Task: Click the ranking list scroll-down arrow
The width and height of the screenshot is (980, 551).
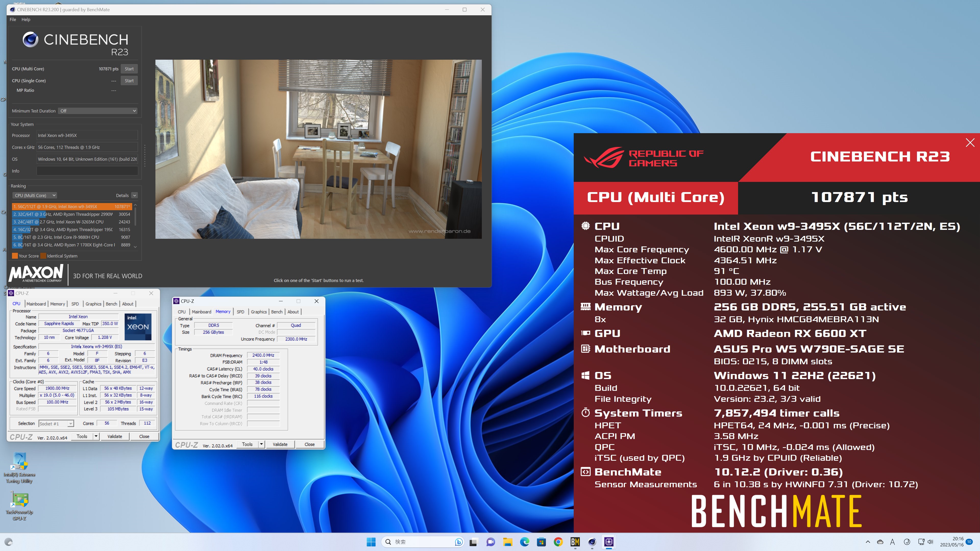Action: pos(135,247)
